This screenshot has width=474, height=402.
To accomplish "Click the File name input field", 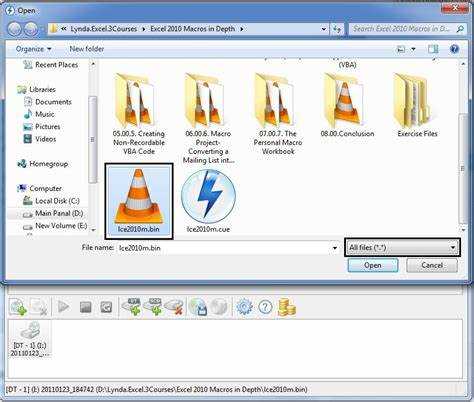I will point(223,248).
